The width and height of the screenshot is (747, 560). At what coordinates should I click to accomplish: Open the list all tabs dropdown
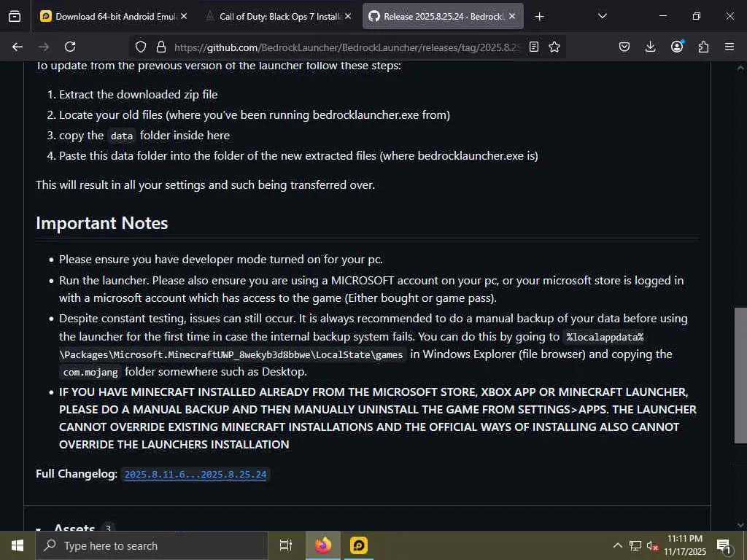pyautogui.click(x=602, y=16)
